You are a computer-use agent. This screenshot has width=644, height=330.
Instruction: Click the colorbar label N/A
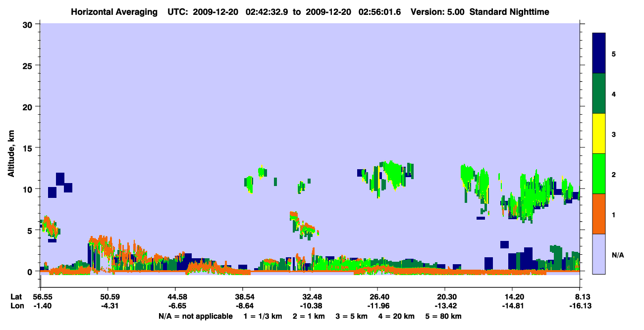click(x=618, y=255)
